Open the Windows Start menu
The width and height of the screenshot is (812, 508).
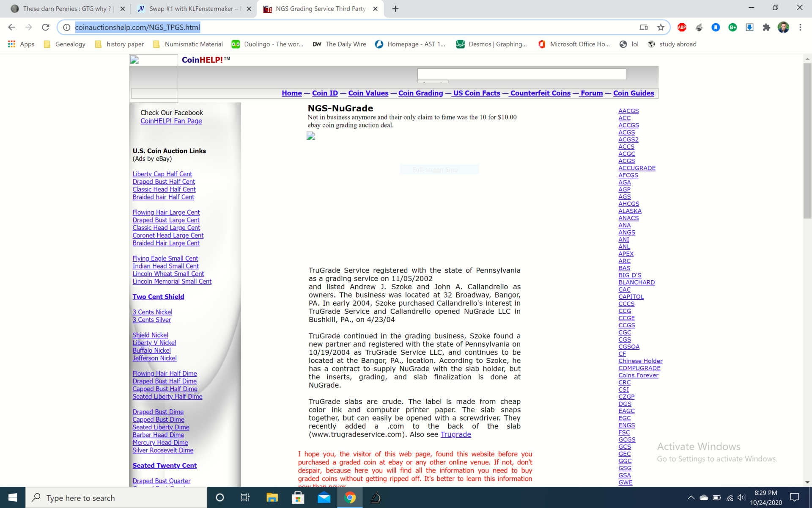coord(13,497)
